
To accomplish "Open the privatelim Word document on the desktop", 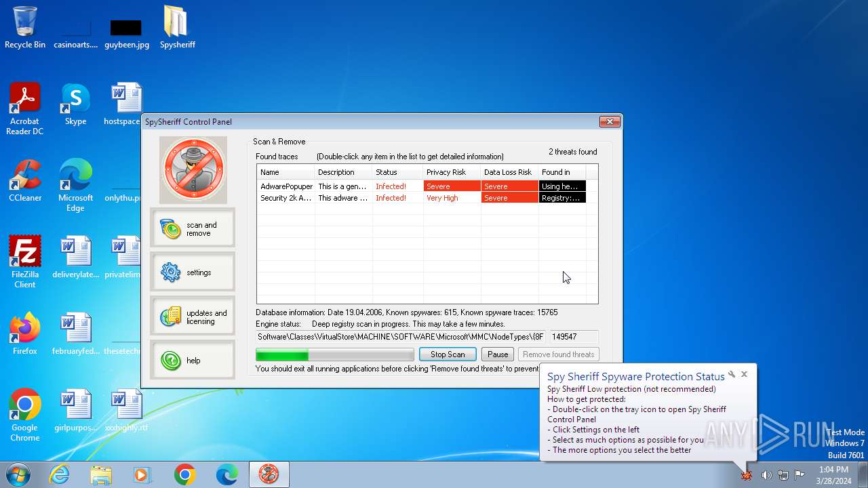I will [x=123, y=258].
